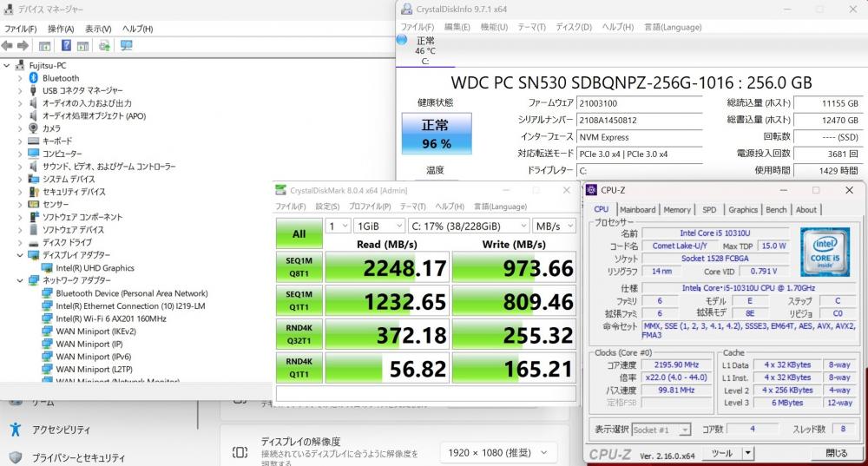The width and height of the screenshot is (868, 466).
Task: Click 56.82 RND4K read result bar
Action: (x=387, y=368)
